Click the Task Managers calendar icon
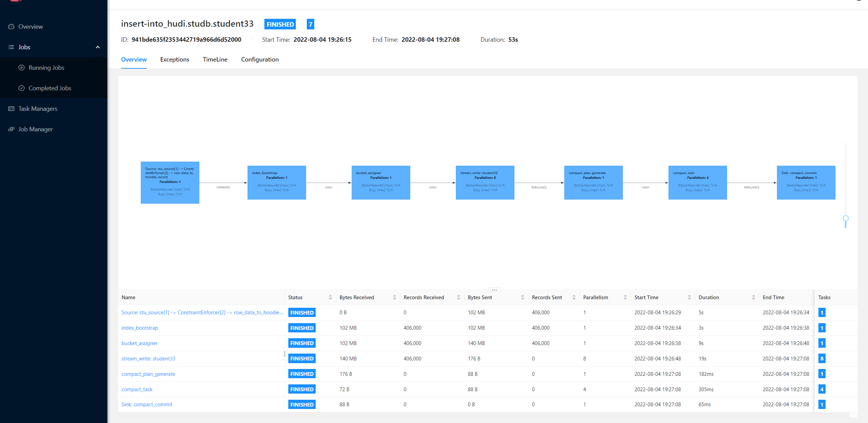 tap(11, 109)
